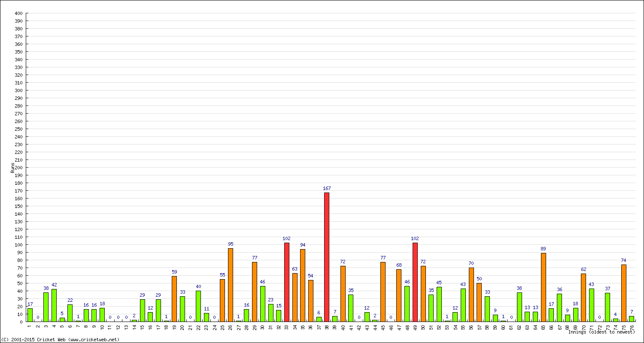Select the orange bar showing 95 runs
This screenshot has width=644, height=343.
[x=231, y=285]
